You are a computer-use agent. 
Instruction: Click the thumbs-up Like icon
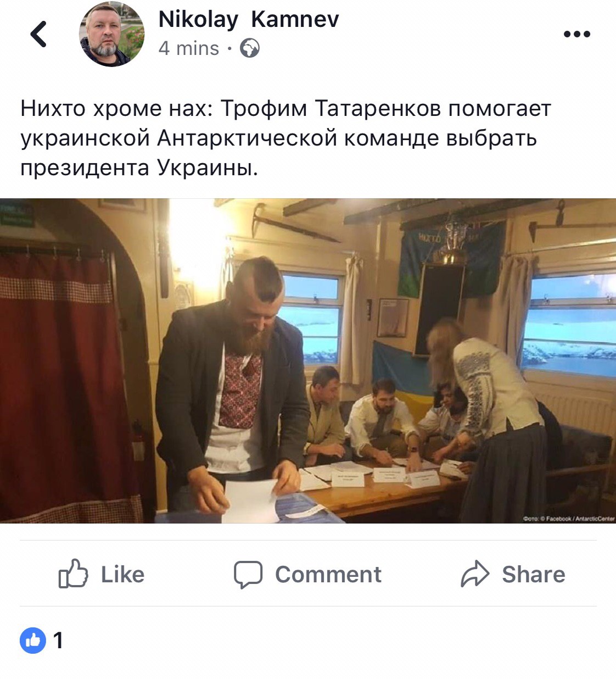73,574
